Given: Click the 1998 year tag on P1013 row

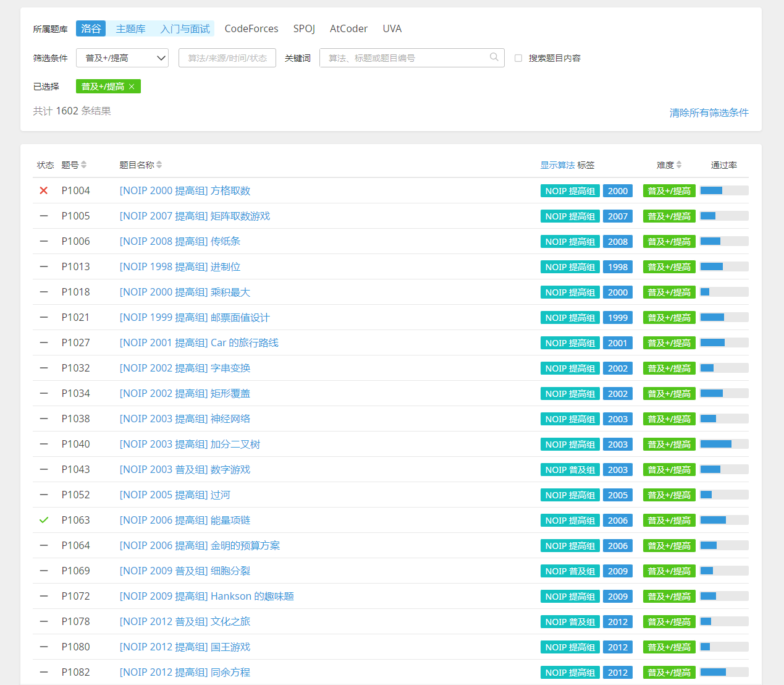Looking at the screenshot, I should pos(618,267).
